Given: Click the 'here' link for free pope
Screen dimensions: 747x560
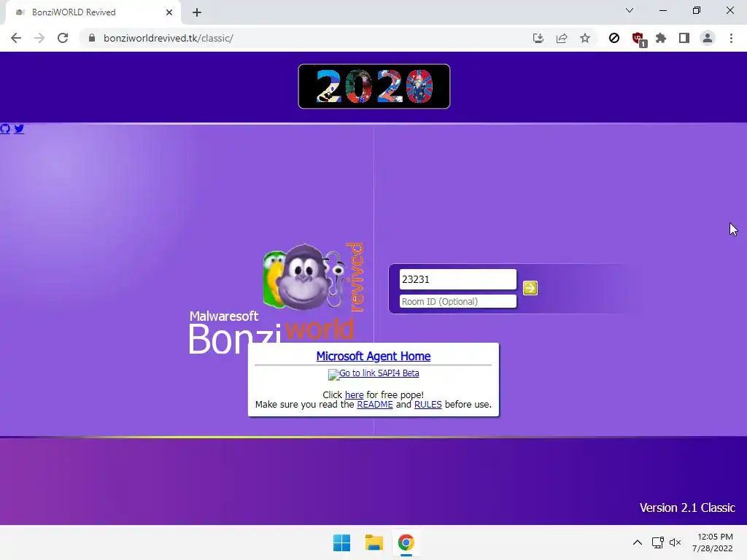Looking at the screenshot, I should (354, 394).
